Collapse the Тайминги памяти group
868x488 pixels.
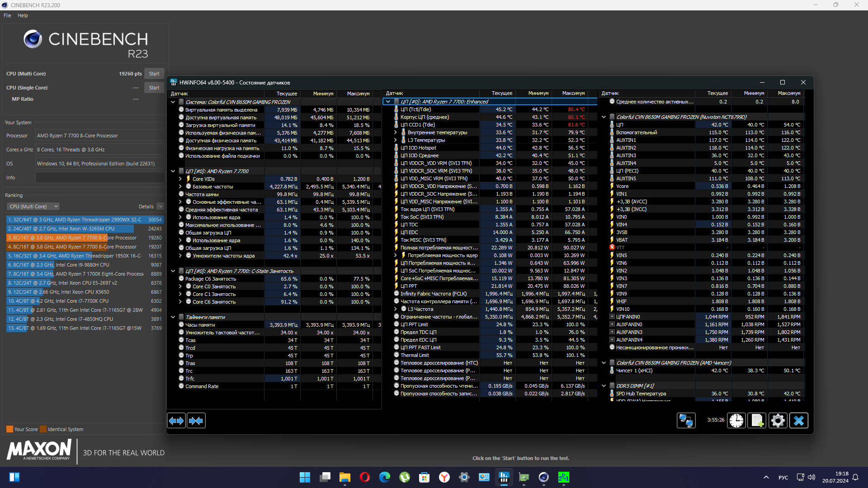173,317
